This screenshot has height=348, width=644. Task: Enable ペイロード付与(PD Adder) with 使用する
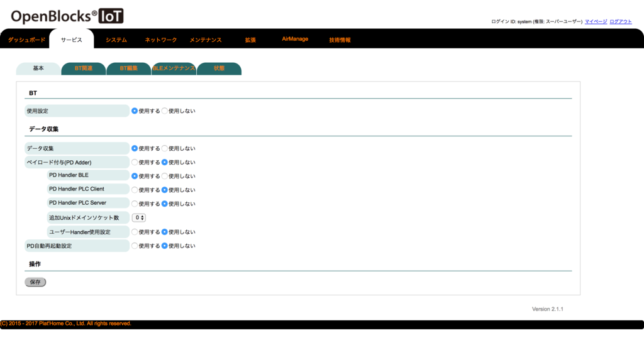coord(135,162)
